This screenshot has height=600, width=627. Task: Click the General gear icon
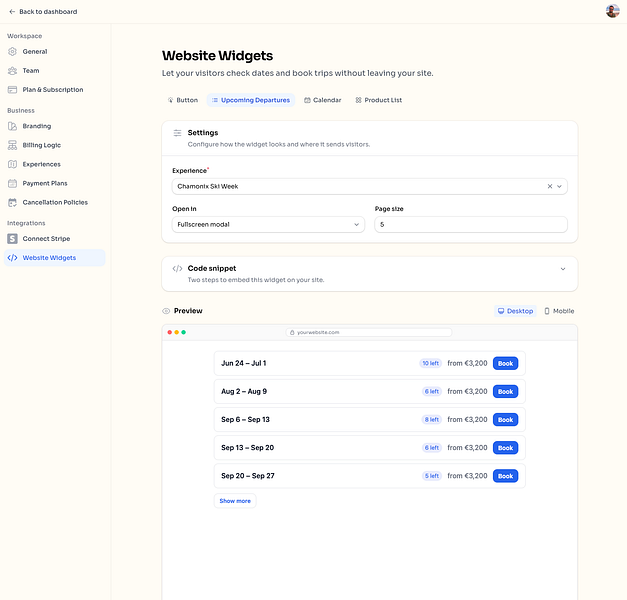pyautogui.click(x=12, y=52)
